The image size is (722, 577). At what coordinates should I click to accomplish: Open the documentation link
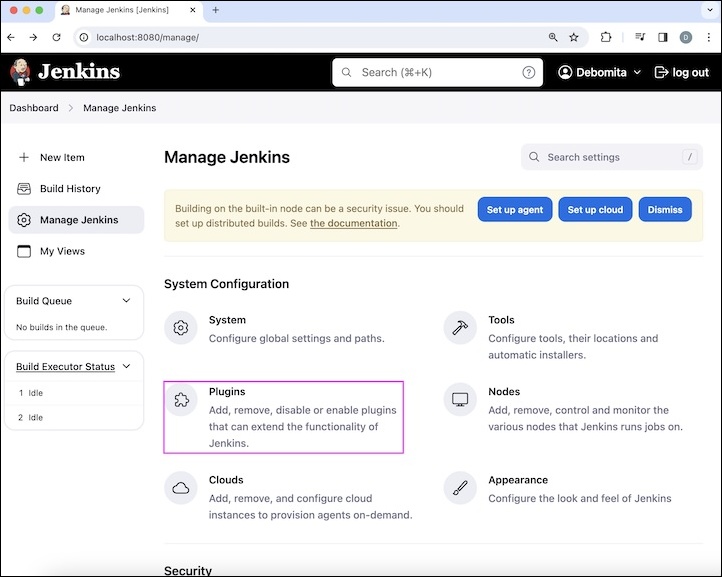(353, 224)
